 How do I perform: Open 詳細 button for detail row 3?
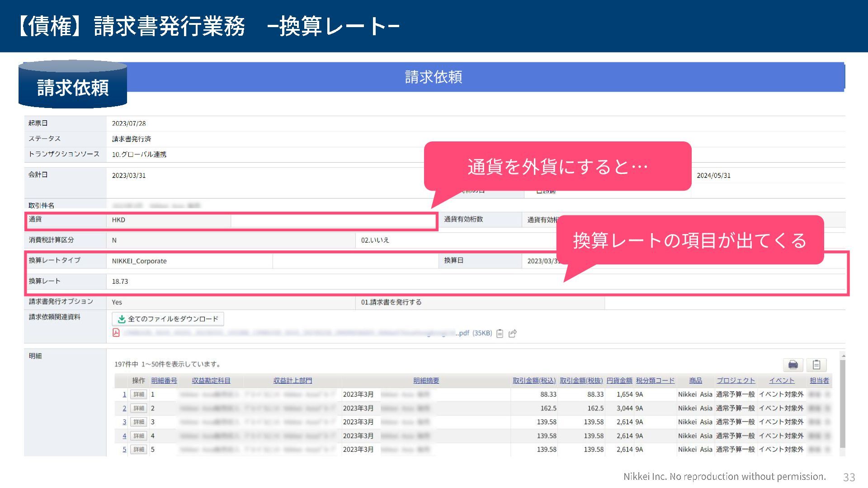pos(138,422)
